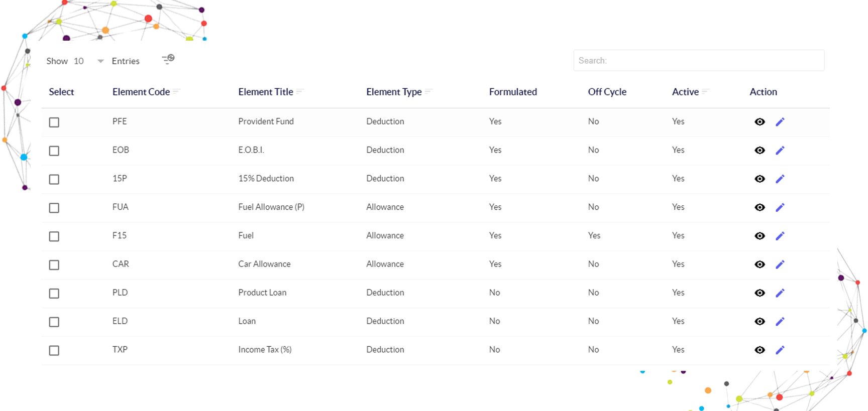Open the filter settings icon beside Entries
The height and width of the screenshot is (411, 868).
tap(168, 59)
